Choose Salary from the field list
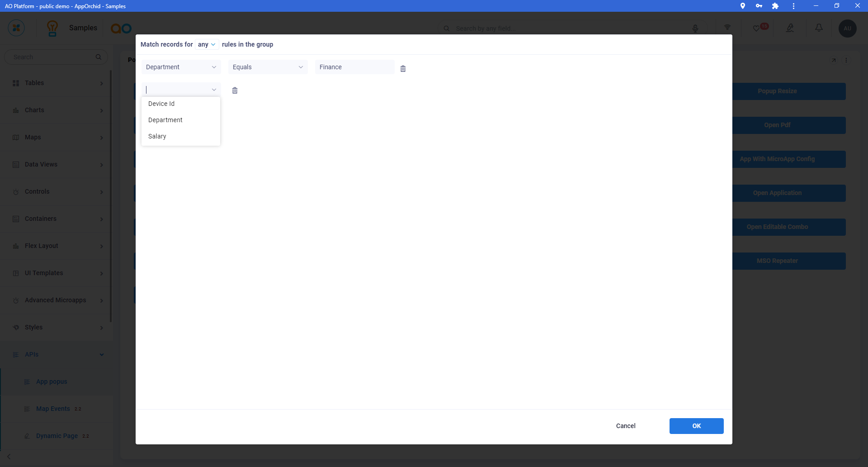 click(x=157, y=136)
